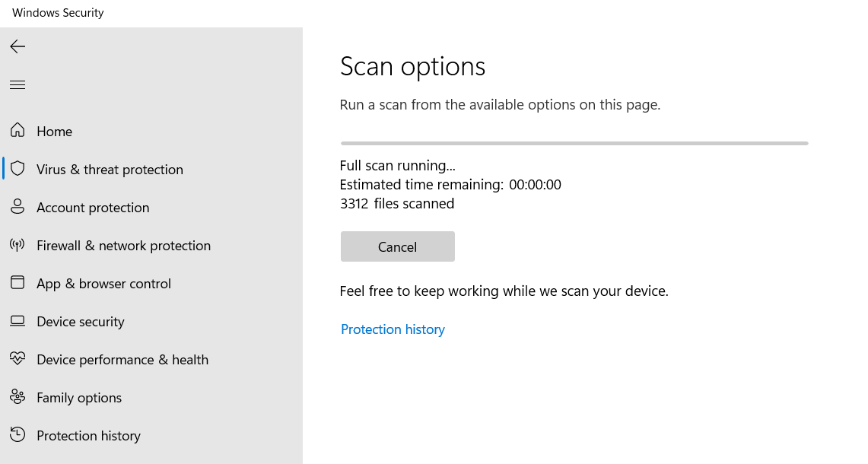Click the scan progress bar
Viewport: 868px width, 464px height.
(x=574, y=143)
